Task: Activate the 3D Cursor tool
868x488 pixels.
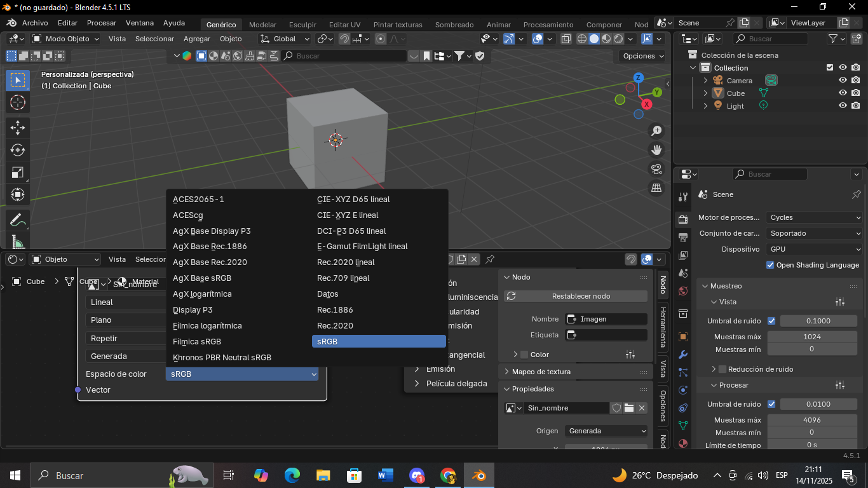Action: 17,102
